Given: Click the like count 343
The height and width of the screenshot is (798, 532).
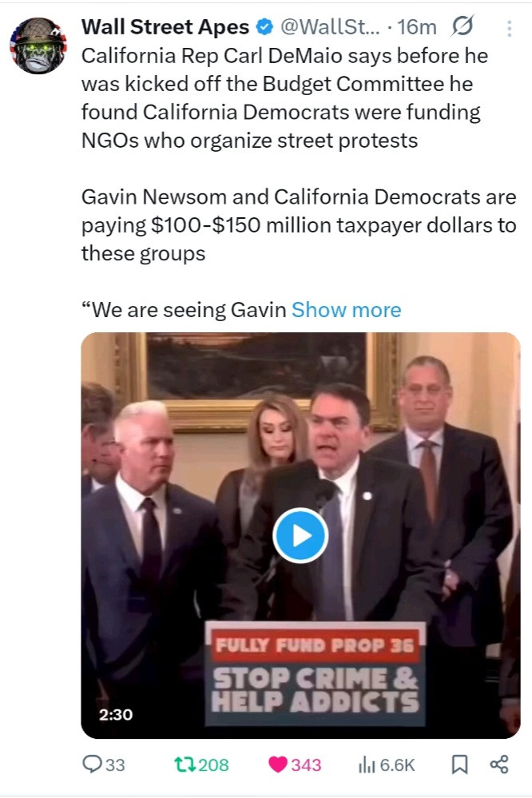Looking at the screenshot, I should [306, 765].
